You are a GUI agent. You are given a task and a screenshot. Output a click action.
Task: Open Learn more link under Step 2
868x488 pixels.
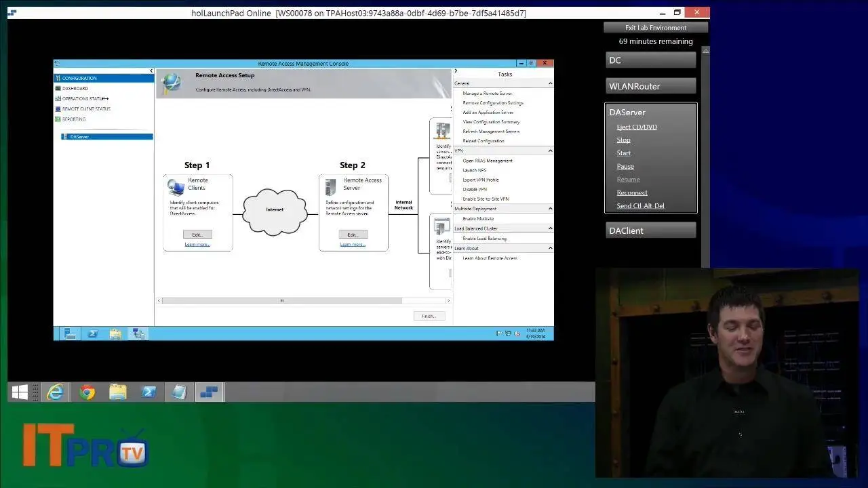[353, 244]
